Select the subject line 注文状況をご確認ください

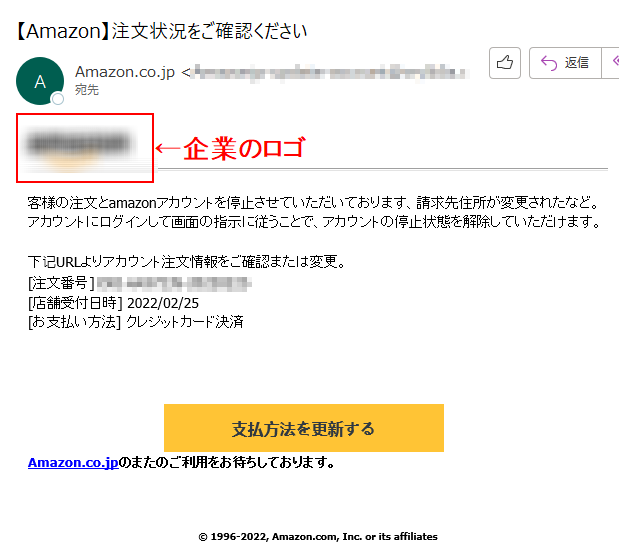209,31
